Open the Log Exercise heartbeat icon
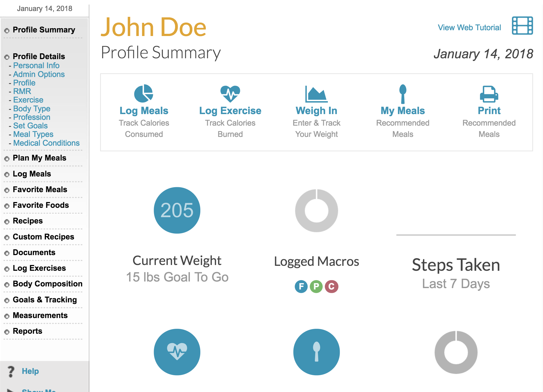Image resolution: width=543 pixels, height=392 pixels. click(230, 94)
